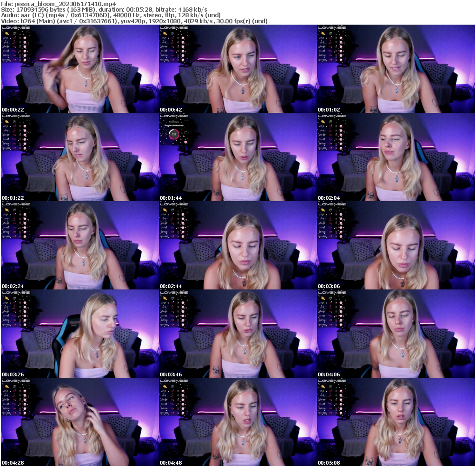
Task: Click the Responding to username overlay text
Action: point(174,123)
